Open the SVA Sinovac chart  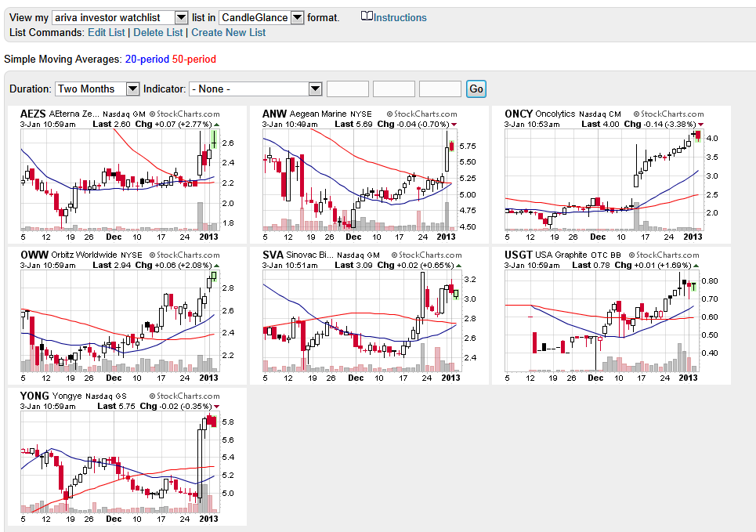369,316
